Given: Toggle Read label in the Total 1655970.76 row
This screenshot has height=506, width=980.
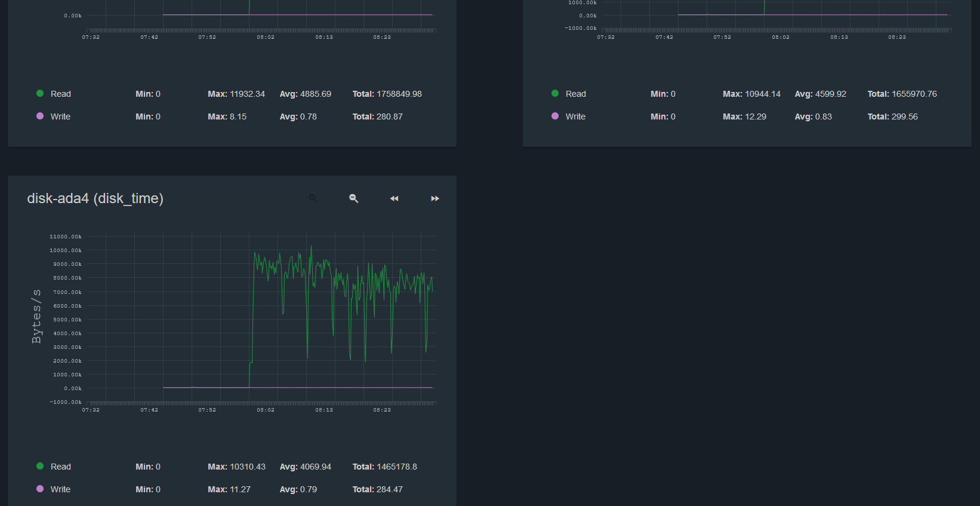Looking at the screenshot, I should [x=575, y=94].
